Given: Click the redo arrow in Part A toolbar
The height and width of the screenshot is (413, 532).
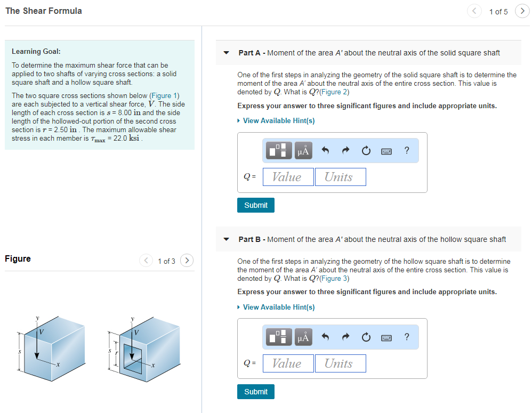Looking at the screenshot, I should point(345,150).
